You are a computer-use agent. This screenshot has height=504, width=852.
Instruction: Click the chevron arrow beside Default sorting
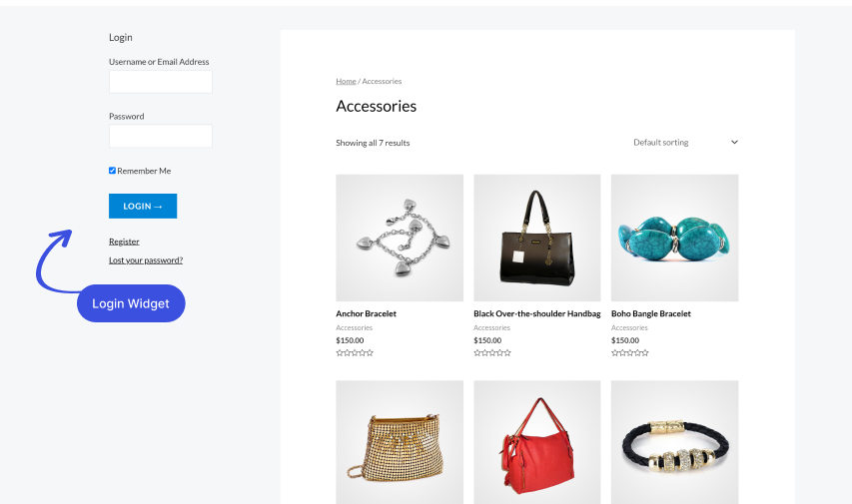coord(734,143)
